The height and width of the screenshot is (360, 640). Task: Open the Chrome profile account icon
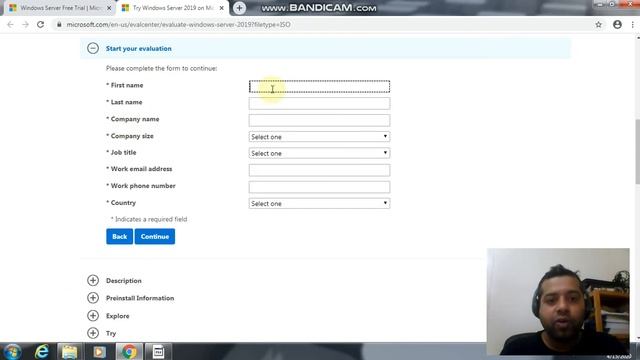tap(617, 24)
